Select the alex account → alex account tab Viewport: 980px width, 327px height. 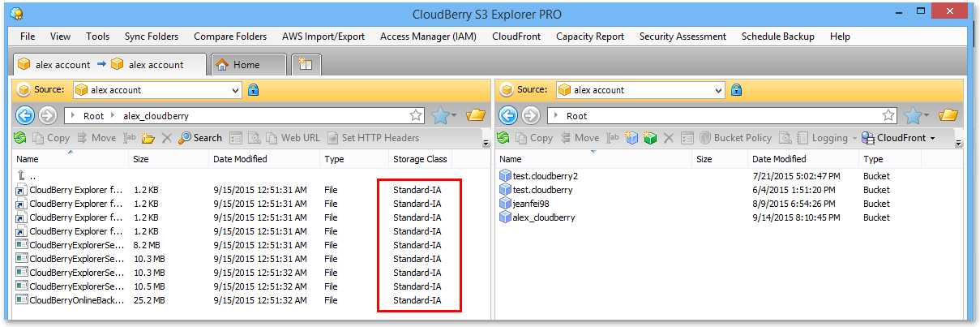(x=109, y=65)
